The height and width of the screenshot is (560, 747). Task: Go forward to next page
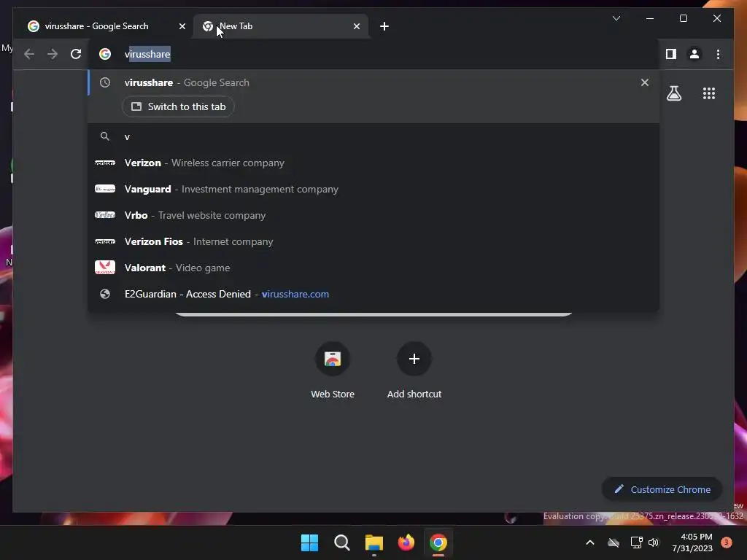(53, 54)
